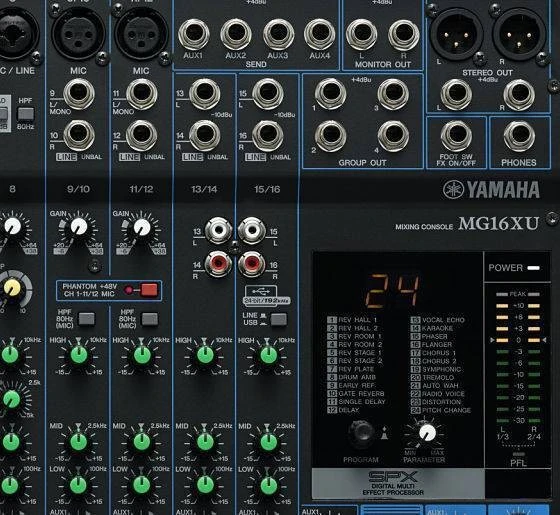Adjust the GAIN knob on channel 9/10
This screenshot has height=515, width=560.
point(79,226)
